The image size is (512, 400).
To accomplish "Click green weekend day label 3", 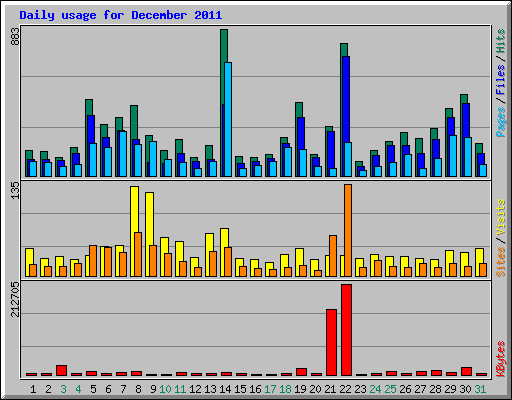I will coord(63,389).
